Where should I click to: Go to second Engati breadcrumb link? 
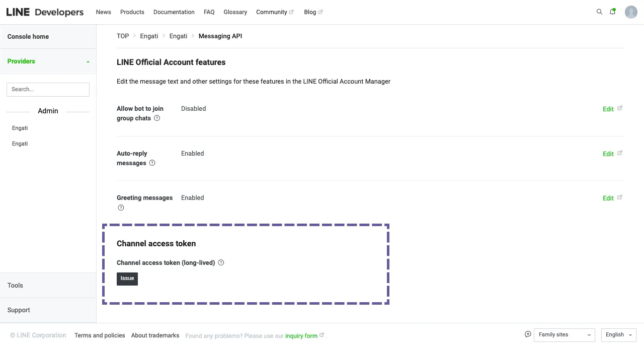coord(179,36)
